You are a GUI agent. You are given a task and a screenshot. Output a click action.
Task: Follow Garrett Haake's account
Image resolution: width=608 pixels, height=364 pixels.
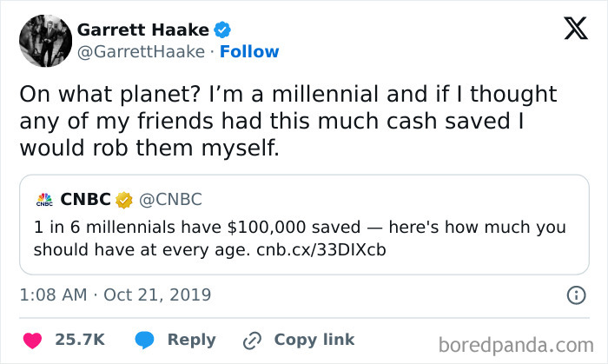(x=249, y=52)
